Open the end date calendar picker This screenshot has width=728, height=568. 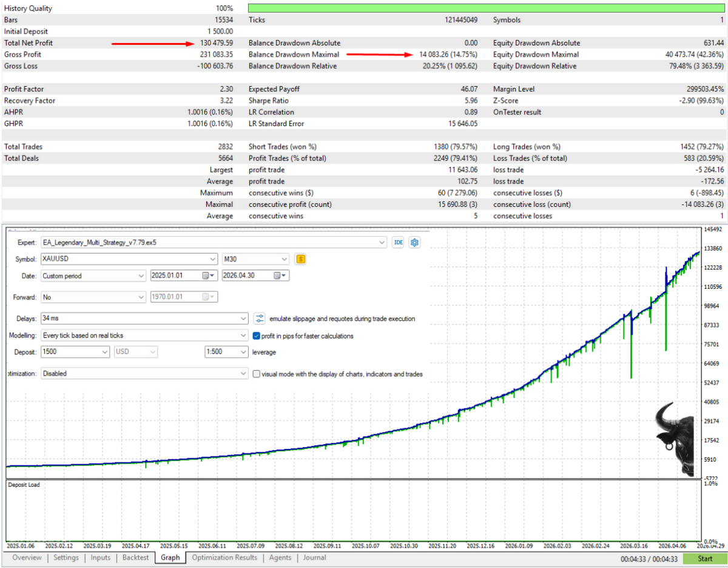coord(280,276)
